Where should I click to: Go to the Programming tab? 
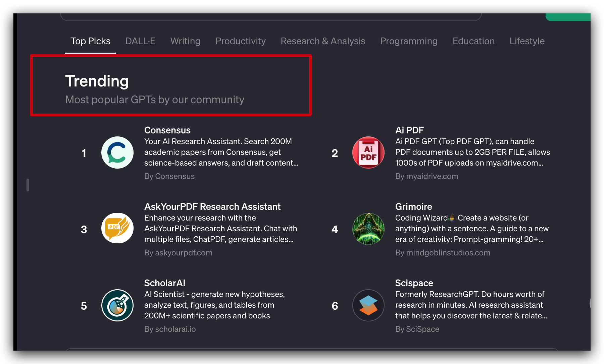(x=409, y=41)
